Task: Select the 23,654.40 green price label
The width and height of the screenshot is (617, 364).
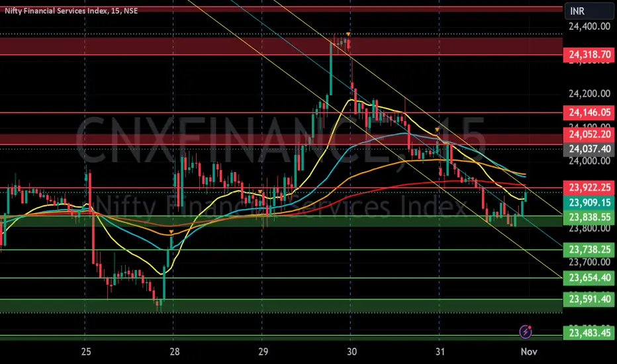Action: 589,278
